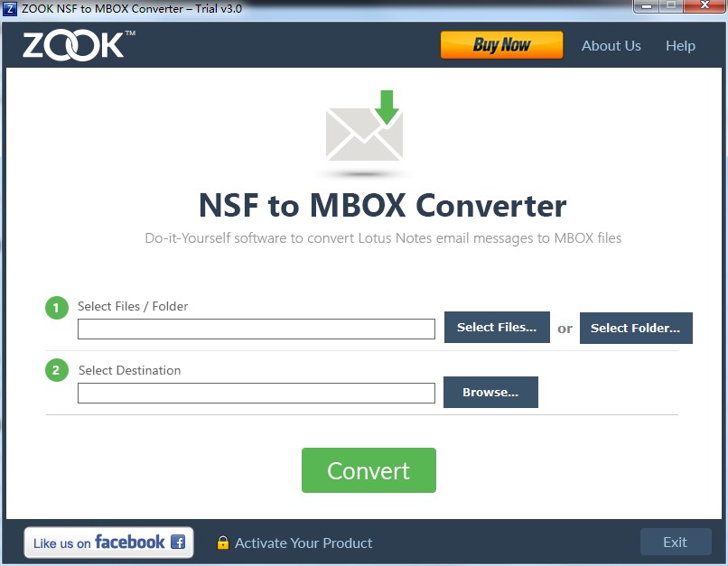
Task: Click the yellow padlock activation icon
Action: [223, 543]
